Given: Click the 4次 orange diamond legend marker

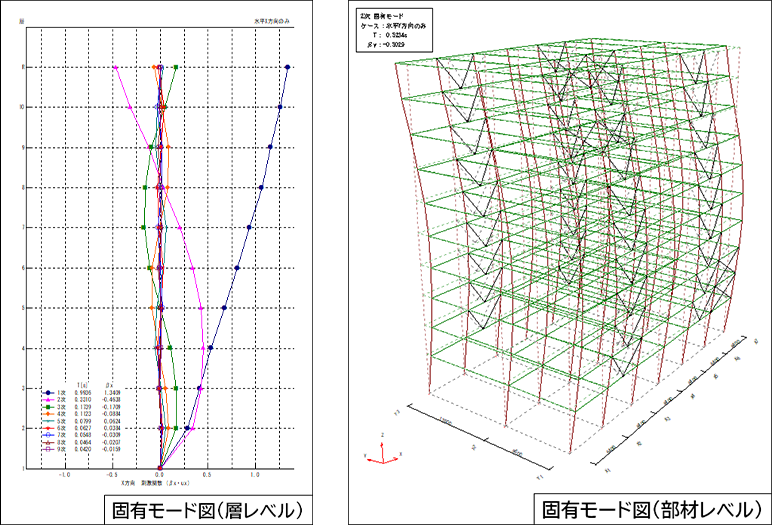Looking at the screenshot, I should tap(48, 414).
